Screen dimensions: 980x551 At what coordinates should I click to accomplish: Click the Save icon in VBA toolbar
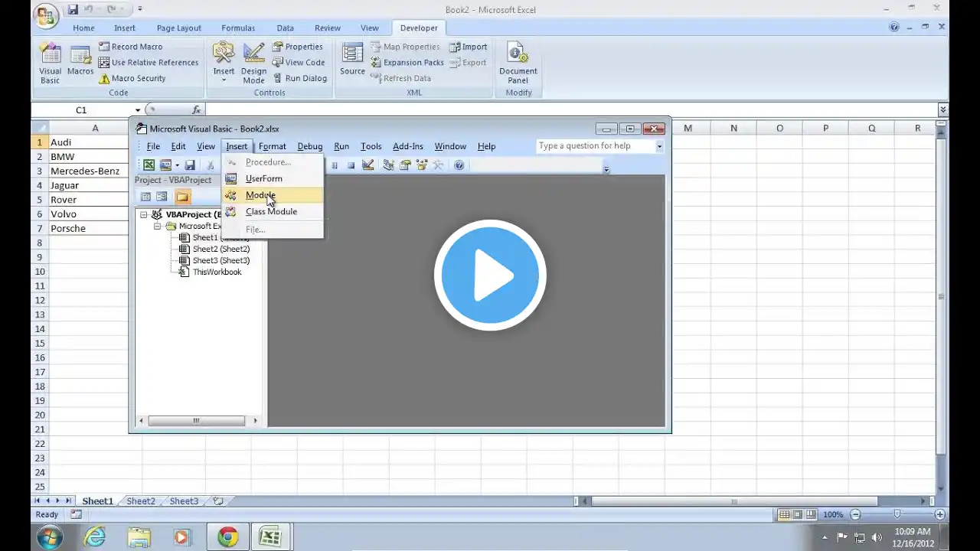coord(190,165)
